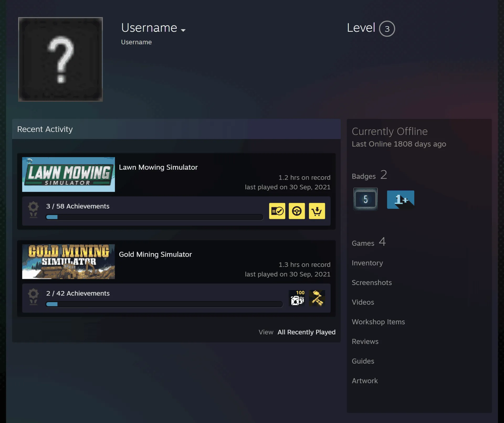Open the Inventory page
The height and width of the screenshot is (423, 504).
coord(367,263)
